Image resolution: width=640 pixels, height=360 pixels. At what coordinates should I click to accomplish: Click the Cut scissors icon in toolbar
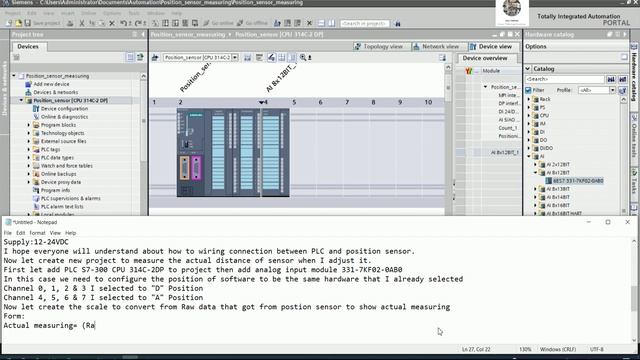point(82,23)
